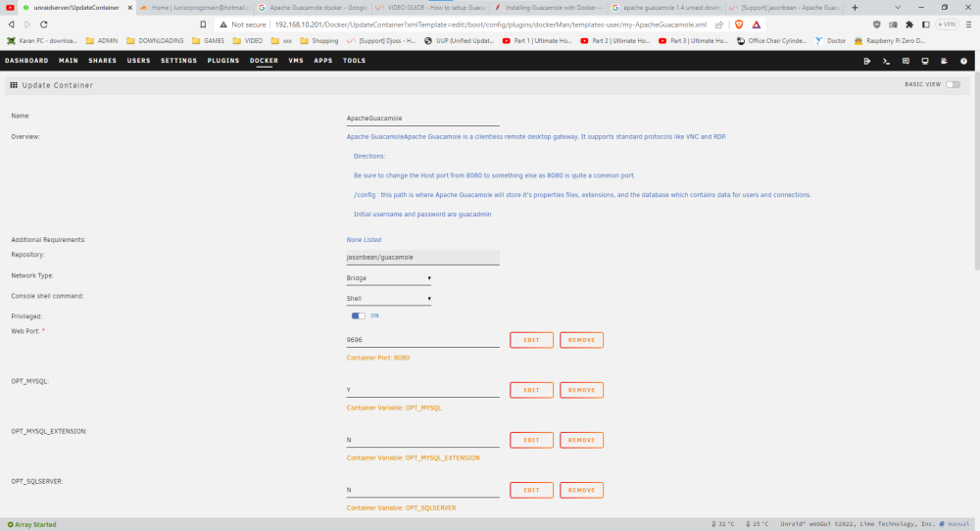Open the Unraid log viewer icon
The height and width of the screenshot is (531, 980).
945,61
